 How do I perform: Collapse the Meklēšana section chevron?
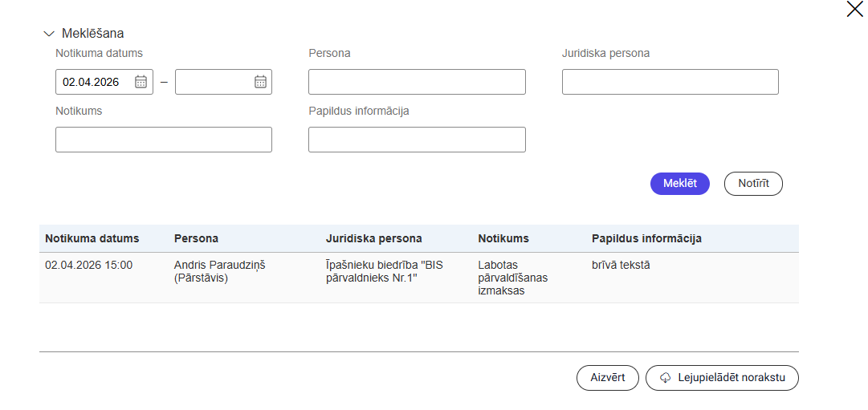[48, 34]
